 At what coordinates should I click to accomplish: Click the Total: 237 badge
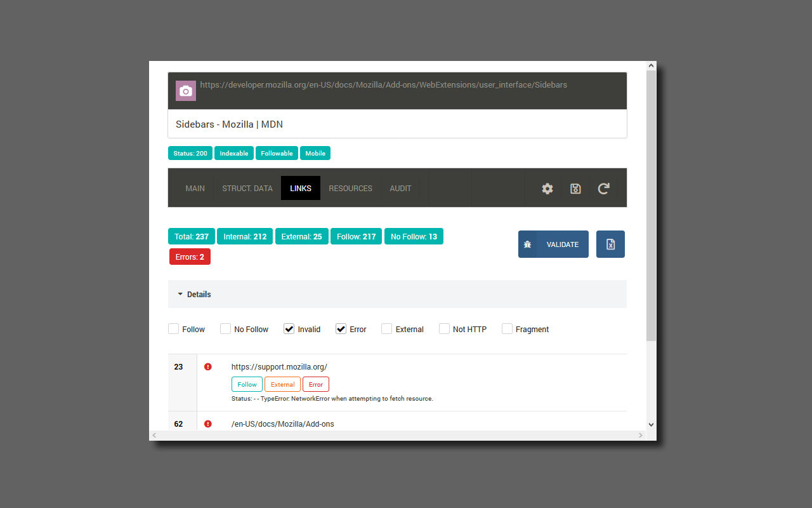[192, 236]
